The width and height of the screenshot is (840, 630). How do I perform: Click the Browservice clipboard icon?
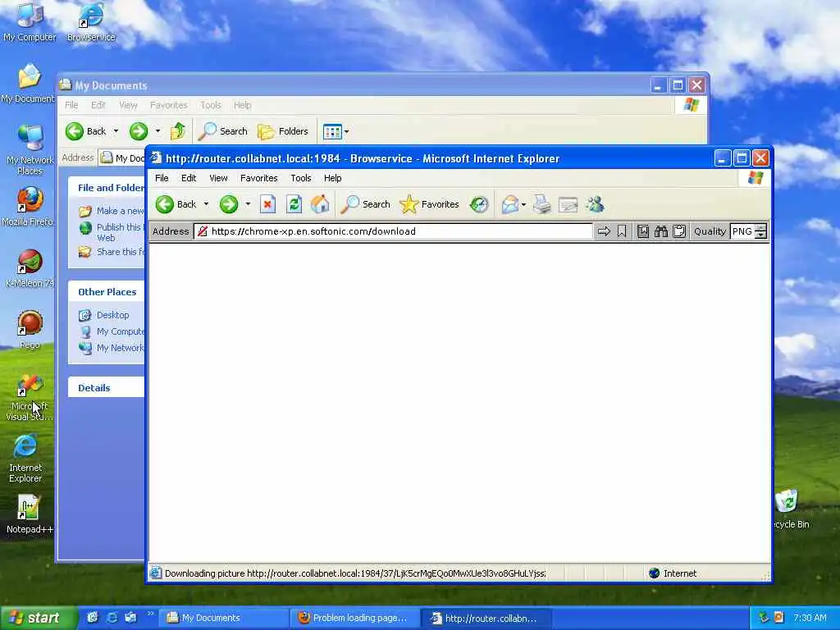(678, 231)
